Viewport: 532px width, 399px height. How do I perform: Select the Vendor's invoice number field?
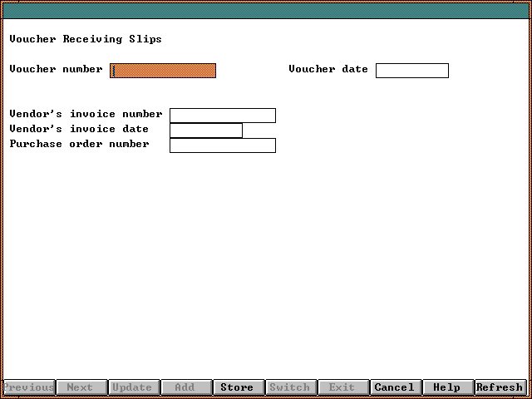click(222, 116)
